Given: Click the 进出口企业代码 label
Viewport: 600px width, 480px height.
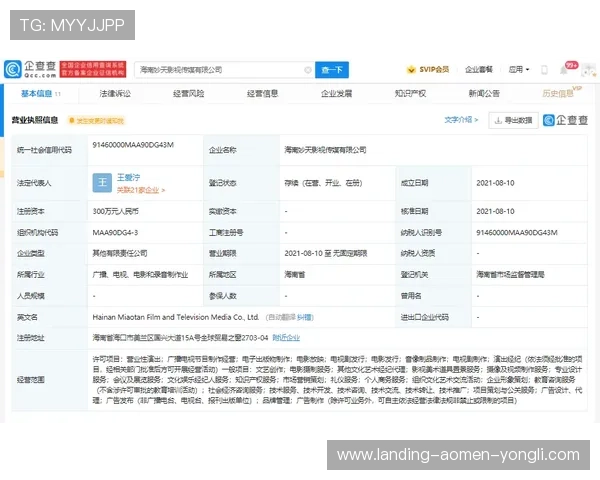Looking at the screenshot, I should (424, 317).
